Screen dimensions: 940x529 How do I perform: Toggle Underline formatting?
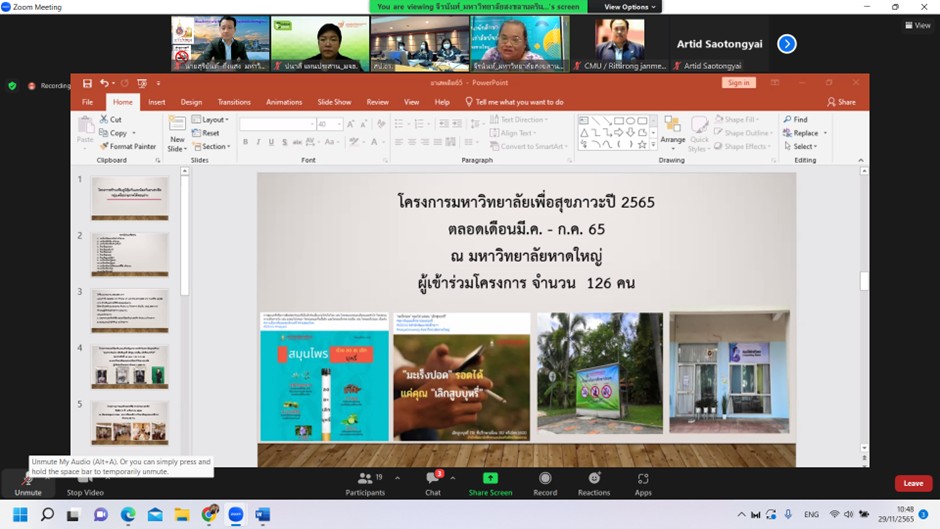271,142
